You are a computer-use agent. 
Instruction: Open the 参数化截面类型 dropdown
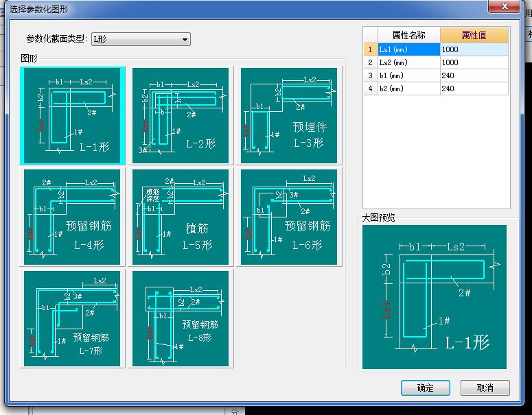point(141,39)
